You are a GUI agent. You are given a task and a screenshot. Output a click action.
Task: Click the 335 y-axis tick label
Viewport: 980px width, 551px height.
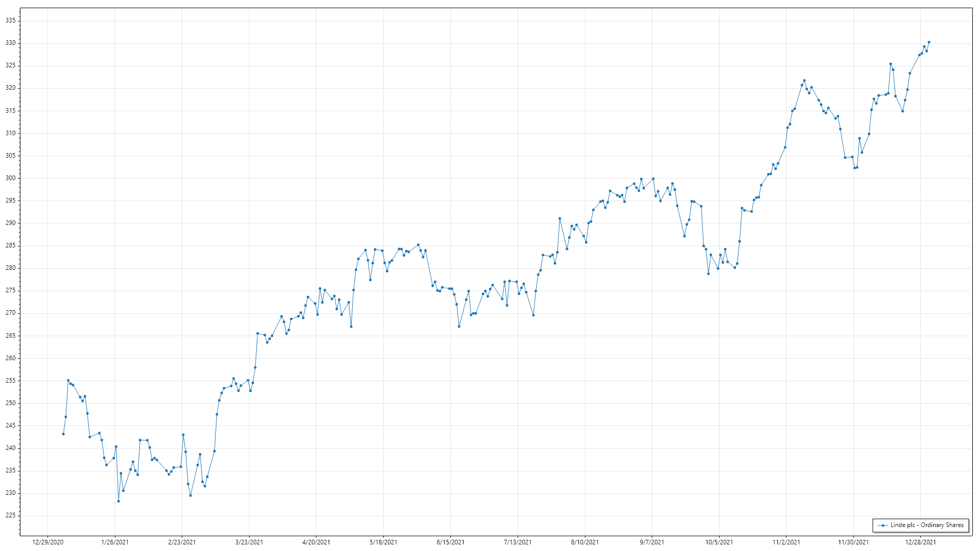pyautogui.click(x=11, y=21)
